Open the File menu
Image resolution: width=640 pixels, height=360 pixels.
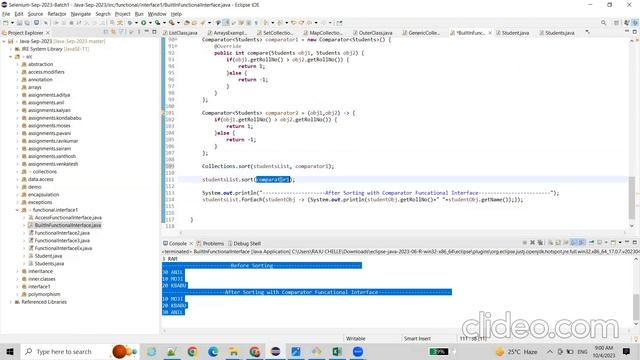click(x=6, y=14)
